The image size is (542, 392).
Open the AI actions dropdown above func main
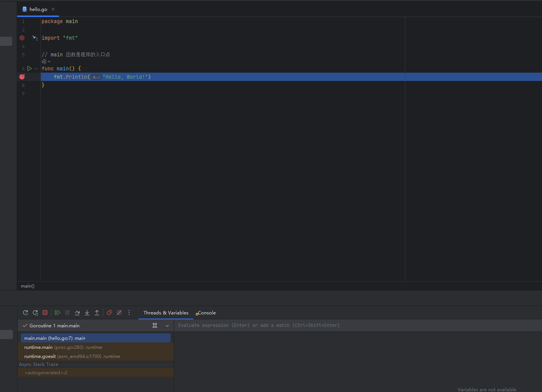(46, 61)
